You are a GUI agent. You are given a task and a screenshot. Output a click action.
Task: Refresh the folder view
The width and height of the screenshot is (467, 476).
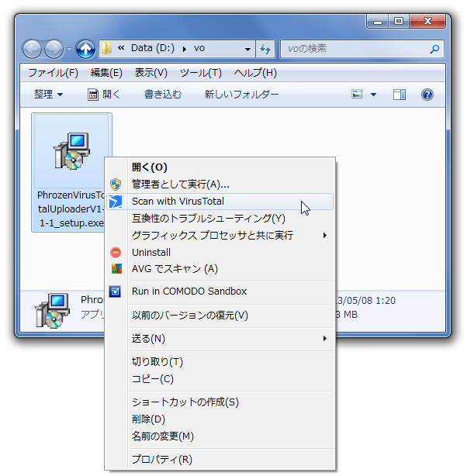pyautogui.click(x=265, y=49)
